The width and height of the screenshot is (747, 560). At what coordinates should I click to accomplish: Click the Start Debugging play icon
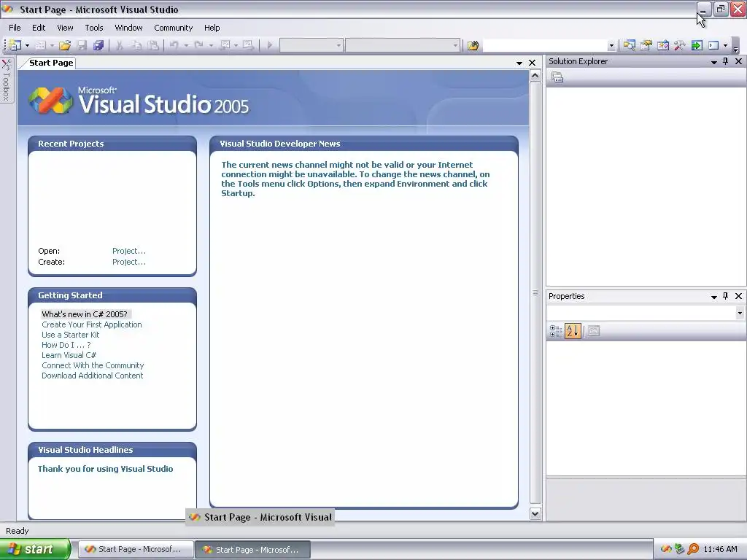click(x=270, y=45)
